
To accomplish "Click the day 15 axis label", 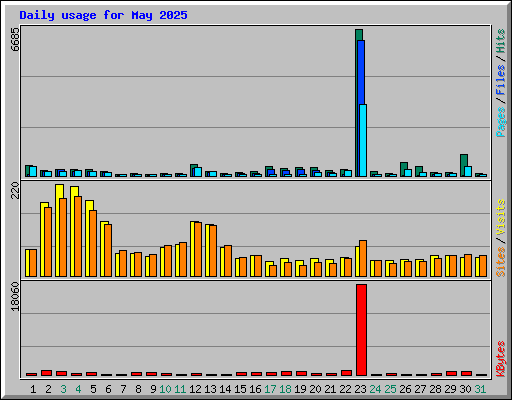I will click(240, 389).
